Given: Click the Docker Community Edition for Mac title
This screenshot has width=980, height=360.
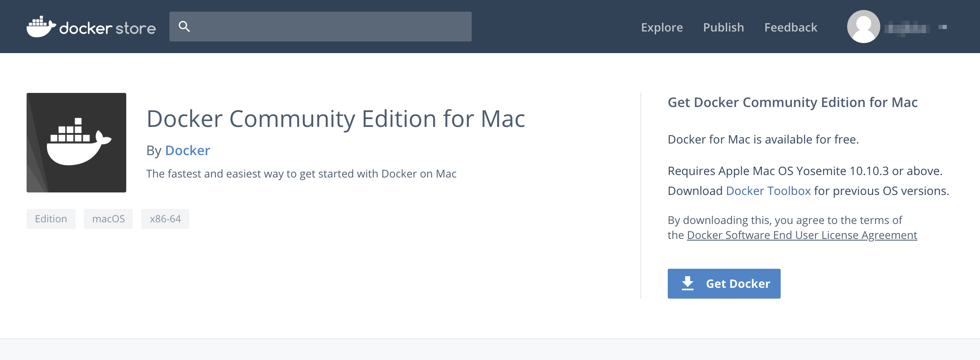Looking at the screenshot, I should (336, 119).
